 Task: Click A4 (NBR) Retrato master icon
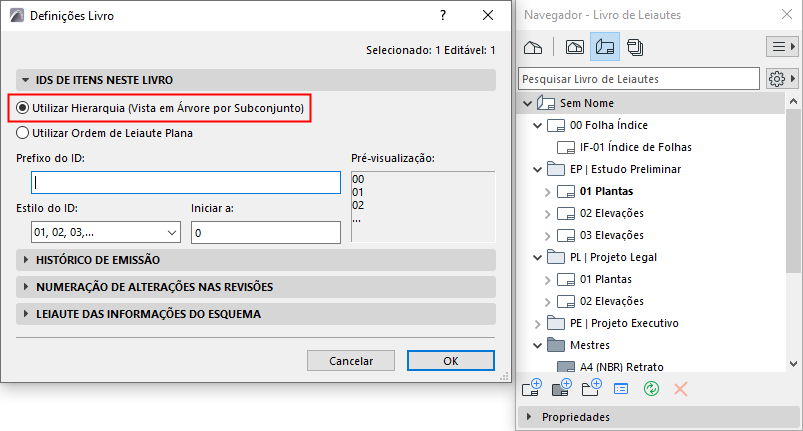566,367
